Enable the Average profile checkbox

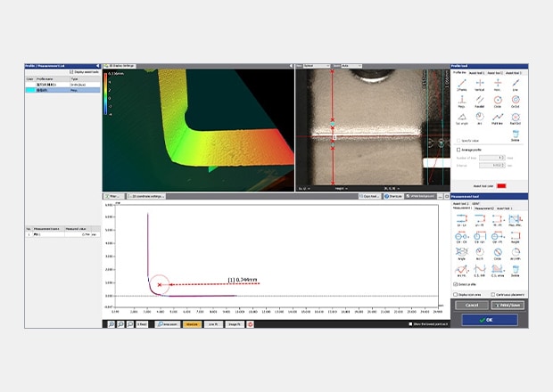pos(458,150)
